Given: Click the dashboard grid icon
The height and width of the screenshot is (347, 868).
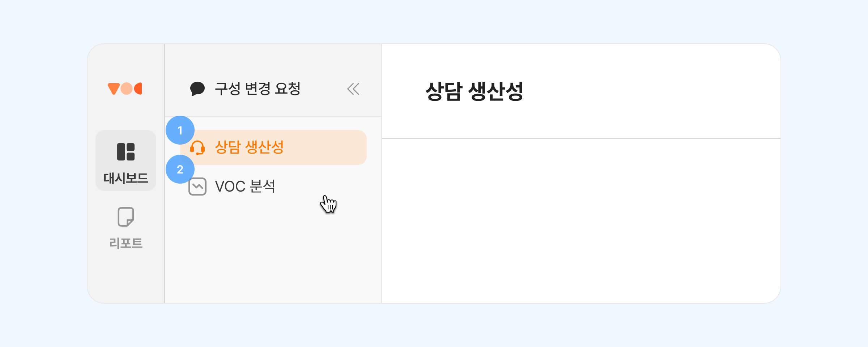Looking at the screenshot, I should (x=126, y=152).
